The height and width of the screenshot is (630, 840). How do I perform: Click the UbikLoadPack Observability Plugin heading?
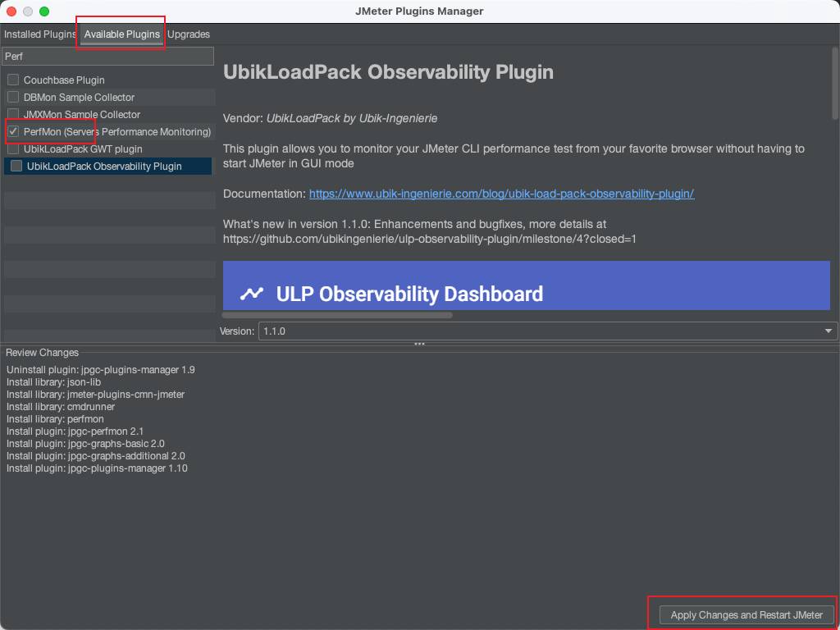click(x=388, y=72)
